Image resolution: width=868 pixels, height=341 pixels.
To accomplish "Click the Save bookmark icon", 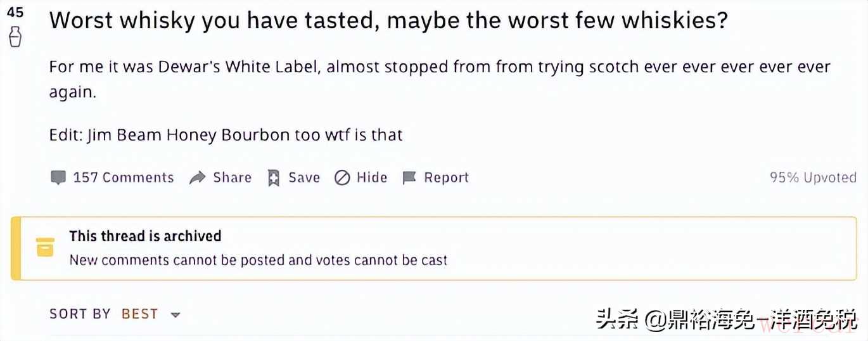I will 274,177.
